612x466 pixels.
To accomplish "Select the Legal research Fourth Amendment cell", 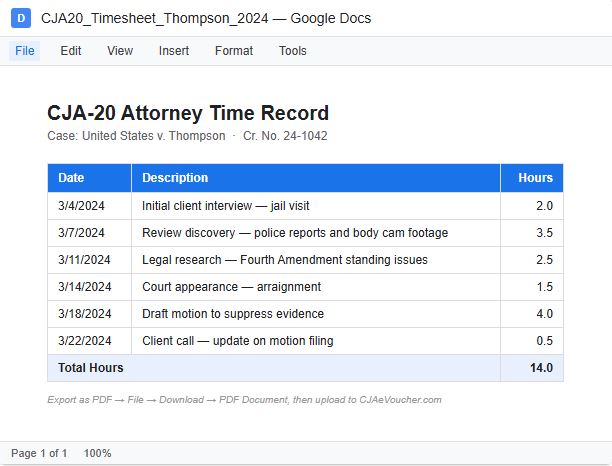I will pos(316,260).
